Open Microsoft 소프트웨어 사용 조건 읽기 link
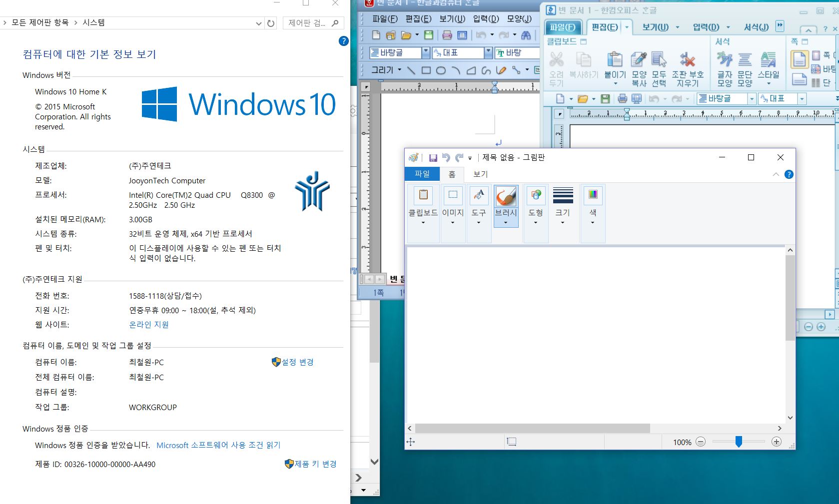This screenshot has width=839, height=504. point(218,445)
